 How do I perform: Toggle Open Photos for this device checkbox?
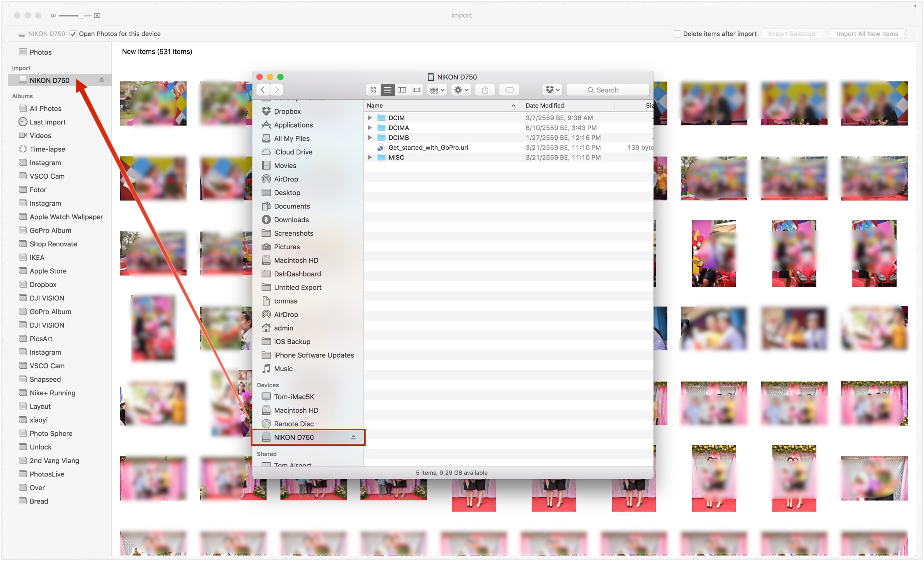point(73,34)
